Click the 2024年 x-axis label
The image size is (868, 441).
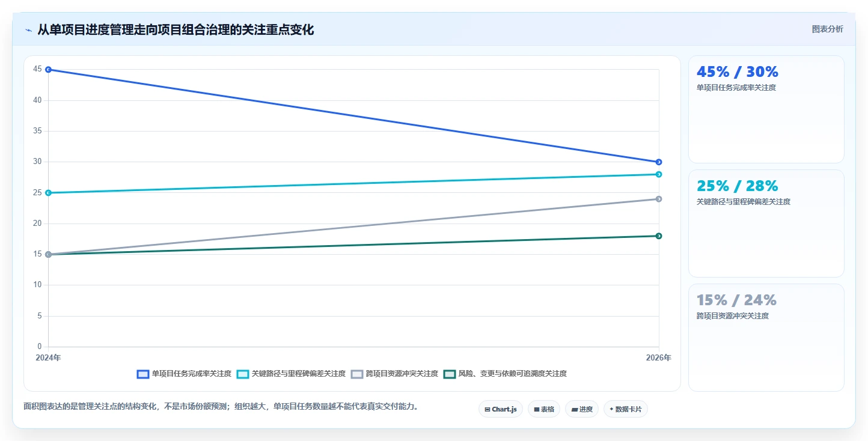[x=48, y=358]
